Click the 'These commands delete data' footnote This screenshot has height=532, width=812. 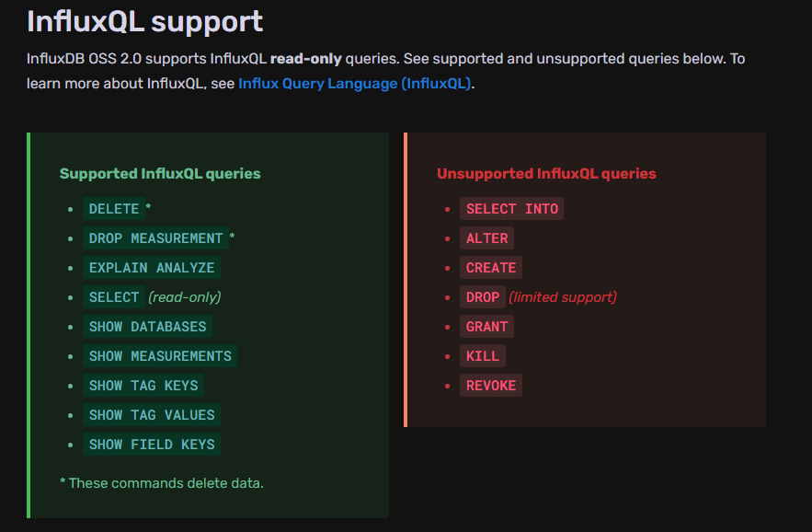[162, 483]
